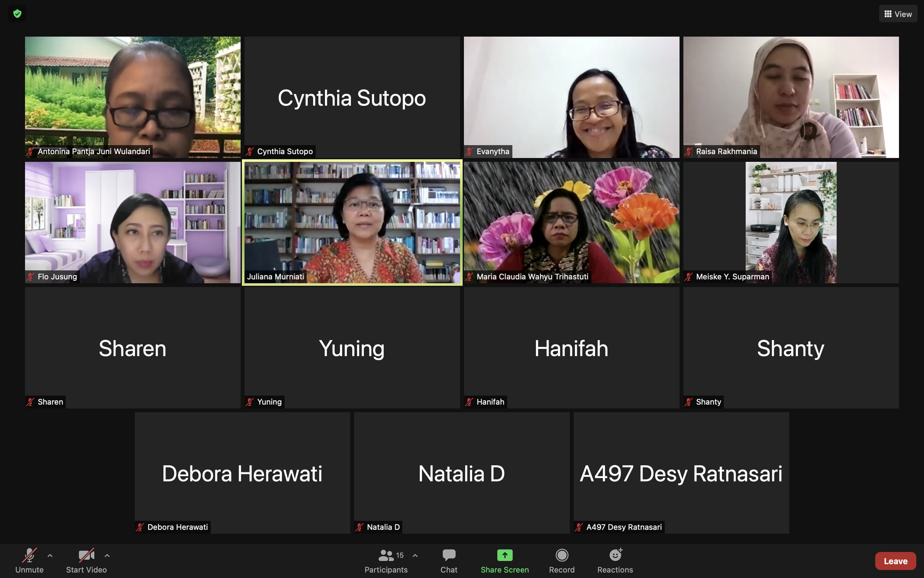Viewport: 924px width, 578px height.
Task: Click muted mic icon on Hanifah label
Action: pyautogui.click(x=469, y=402)
